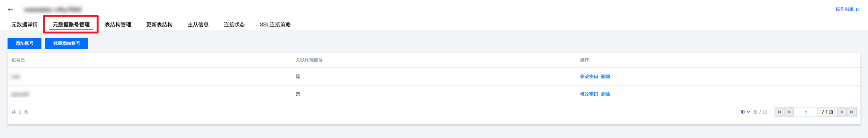Viewport: 868px width, 138px height.
Task: Click the 批量添加账号 button
Action: pos(67,43)
